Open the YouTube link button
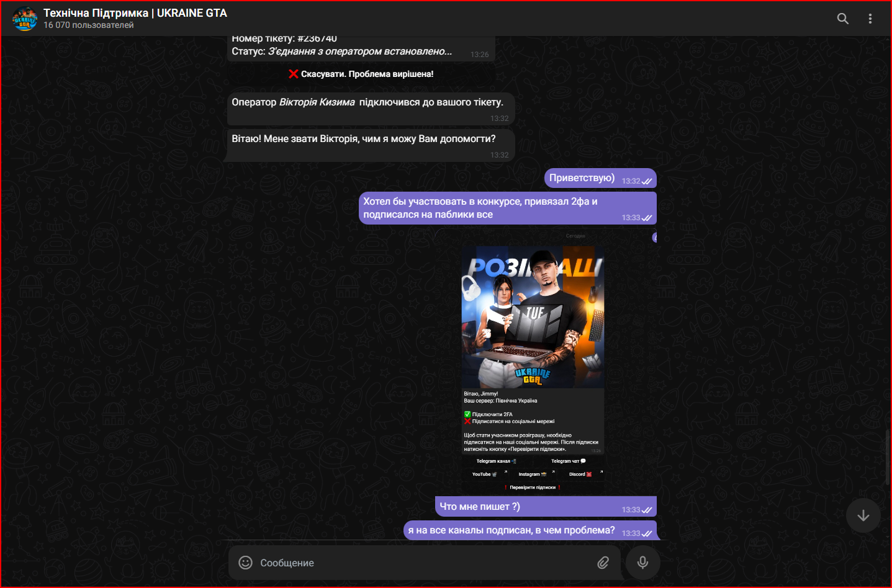 click(x=485, y=474)
